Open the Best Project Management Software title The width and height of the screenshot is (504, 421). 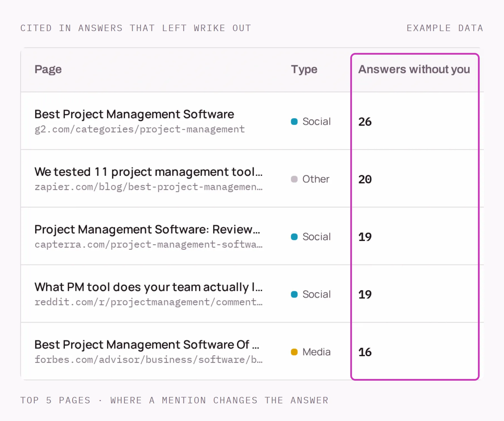pos(134,114)
